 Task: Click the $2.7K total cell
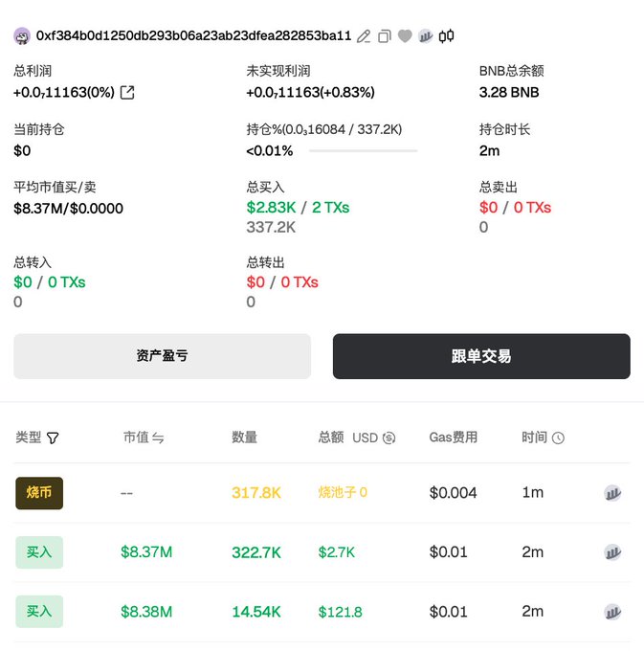(x=337, y=552)
